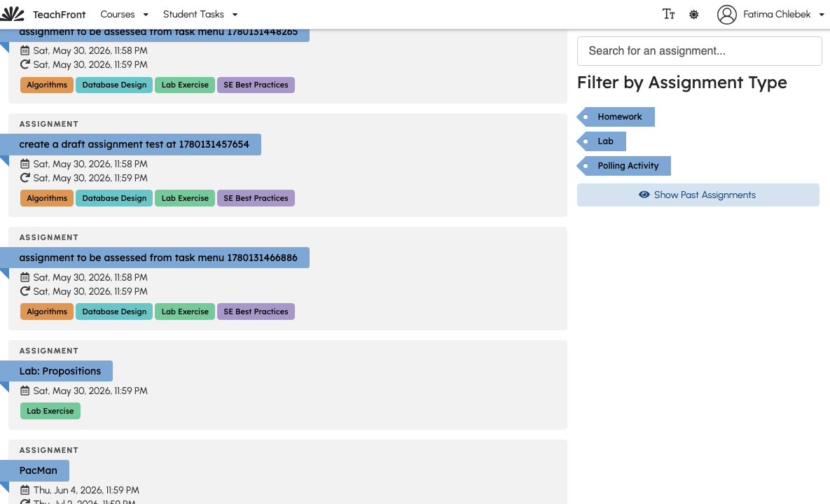The height and width of the screenshot is (504, 830).
Task: Open assignment to be assessed 1780131466886
Action: (x=158, y=258)
